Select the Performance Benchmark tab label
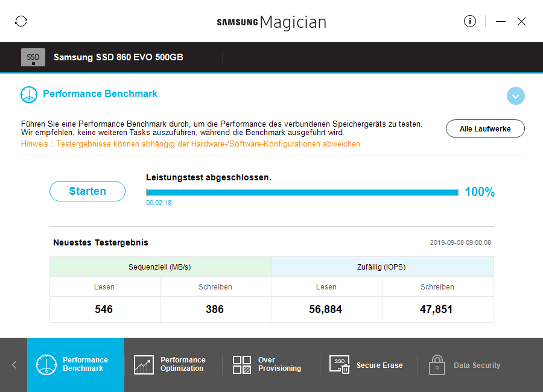Image resolution: width=543 pixels, height=392 pixels. [85, 364]
